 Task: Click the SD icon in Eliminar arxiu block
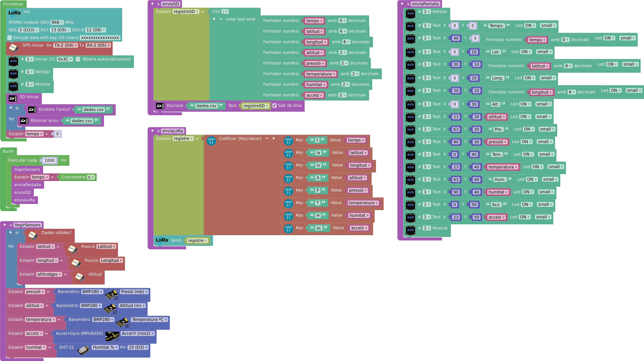pyautogui.click(x=24, y=121)
